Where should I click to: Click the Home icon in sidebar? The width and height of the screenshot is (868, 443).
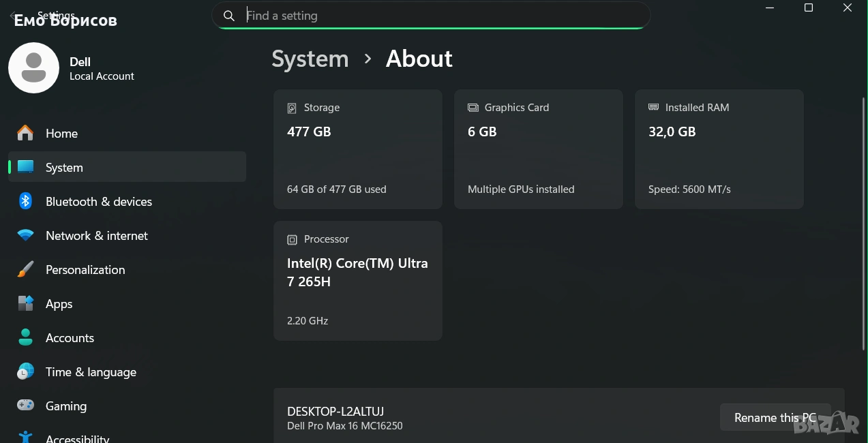point(25,134)
